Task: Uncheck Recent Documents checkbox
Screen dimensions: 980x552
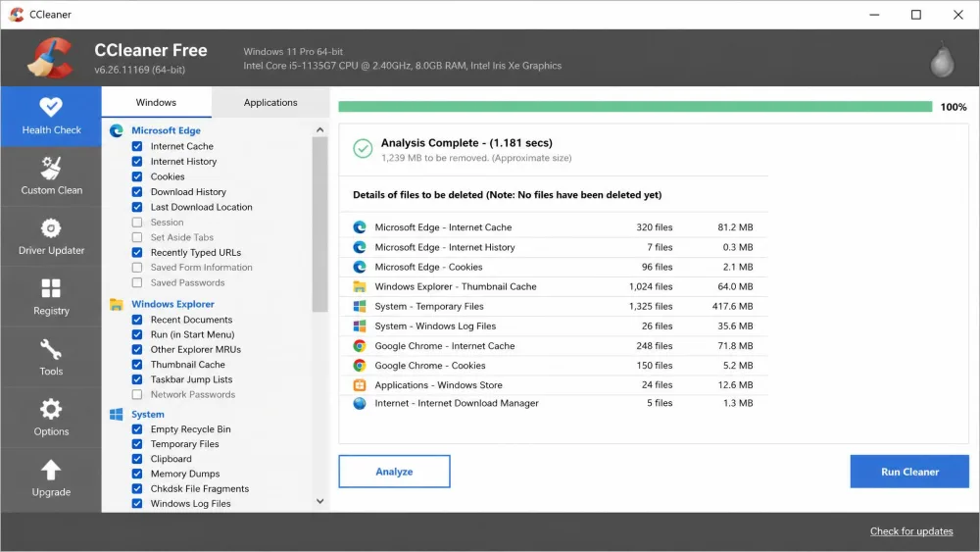Action: 137,320
